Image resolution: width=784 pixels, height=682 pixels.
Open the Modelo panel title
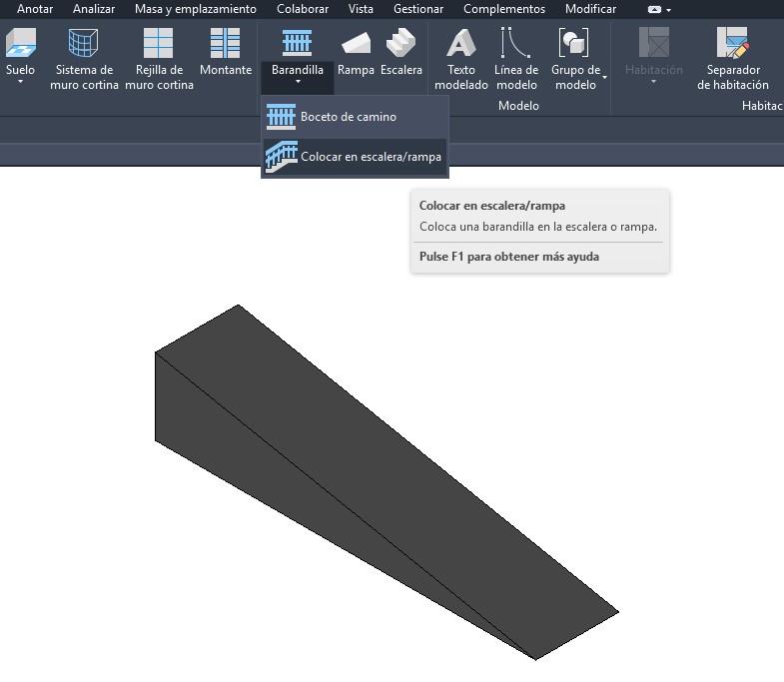[x=518, y=106]
